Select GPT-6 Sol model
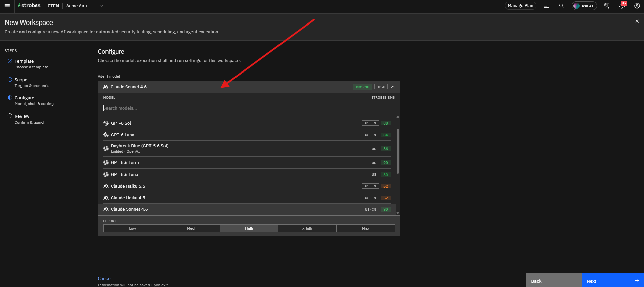The width and height of the screenshot is (644, 287). pyautogui.click(x=247, y=123)
